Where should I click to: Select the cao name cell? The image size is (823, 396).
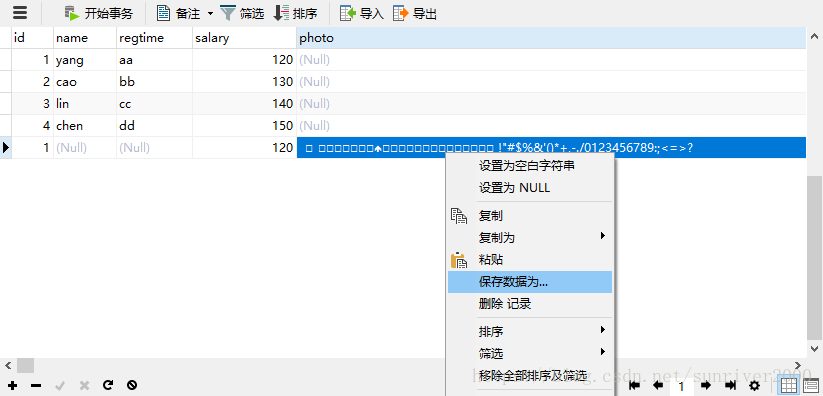tap(85, 82)
